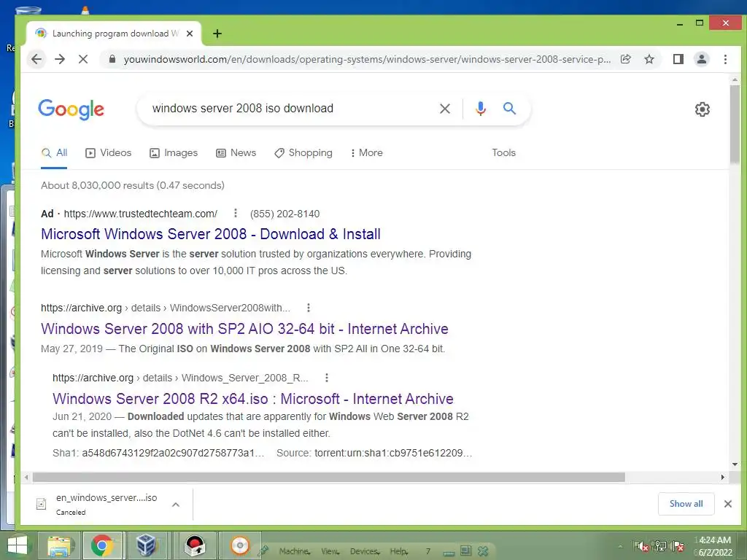Click the Action Center flag icon
Screen dimensions: 747x560
point(678,546)
